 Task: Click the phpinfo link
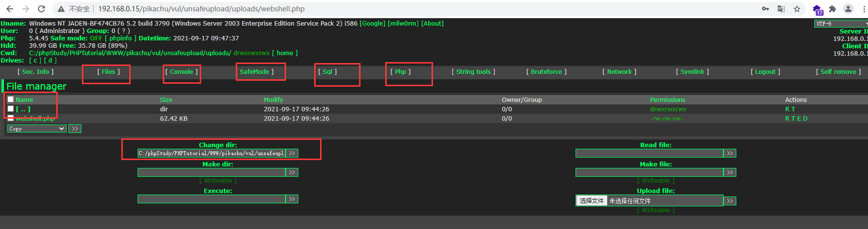point(120,38)
